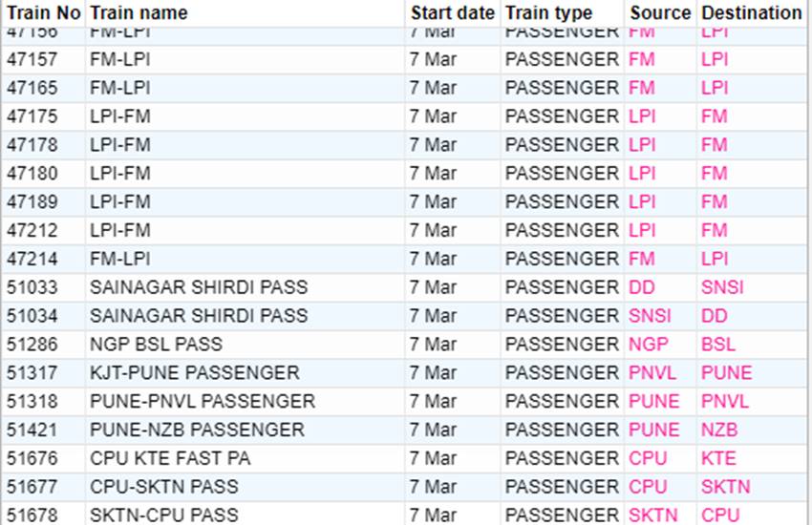Open the NZB destination station link

(x=719, y=430)
